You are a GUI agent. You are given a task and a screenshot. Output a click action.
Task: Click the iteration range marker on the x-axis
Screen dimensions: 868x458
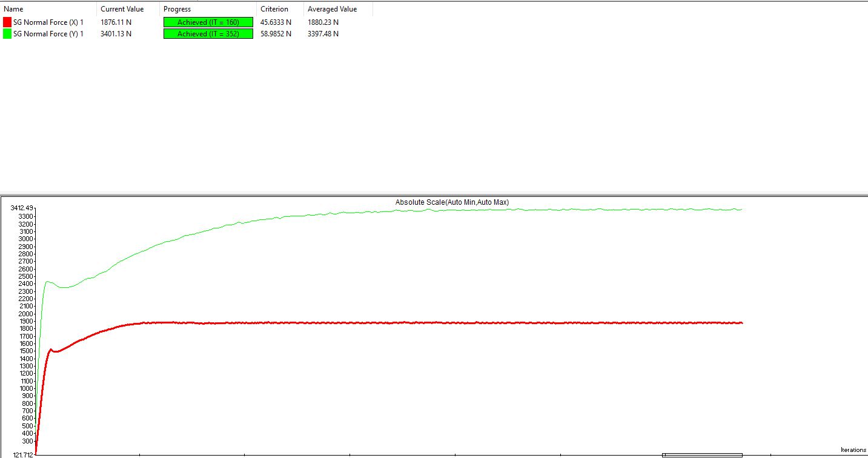[702, 455]
